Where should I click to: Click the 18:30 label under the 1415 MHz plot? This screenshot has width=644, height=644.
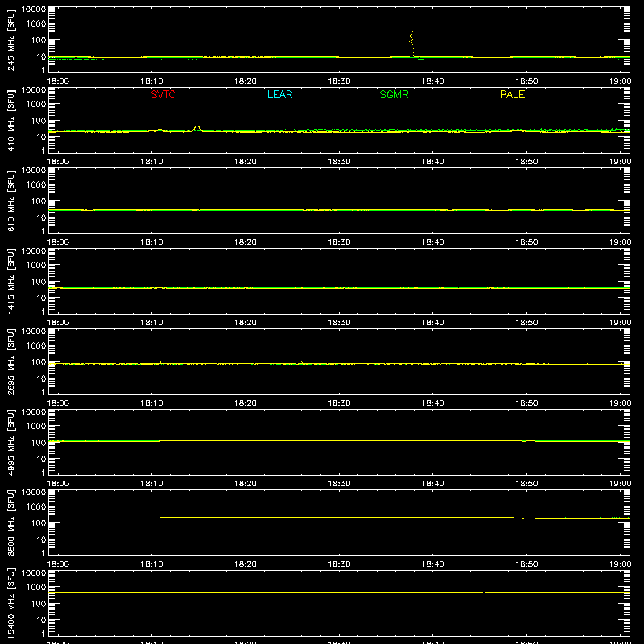pos(339,323)
